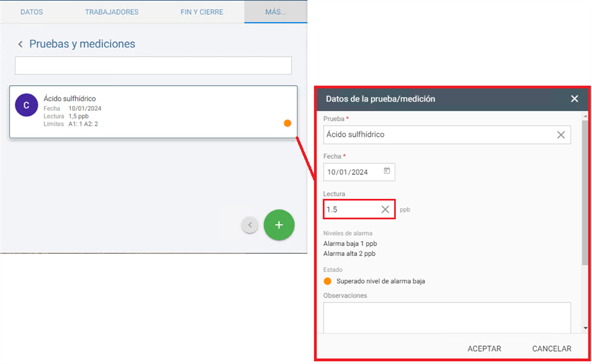Click the dialog scrollbar down arrow
The width and height of the screenshot is (592, 364).
click(x=585, y=328)
